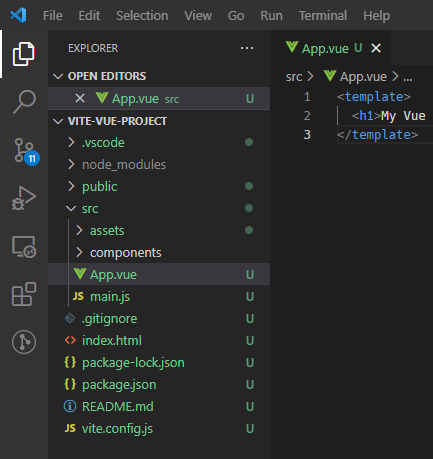Open the Extensions view
Screen dimensions: 433x459
24,294
